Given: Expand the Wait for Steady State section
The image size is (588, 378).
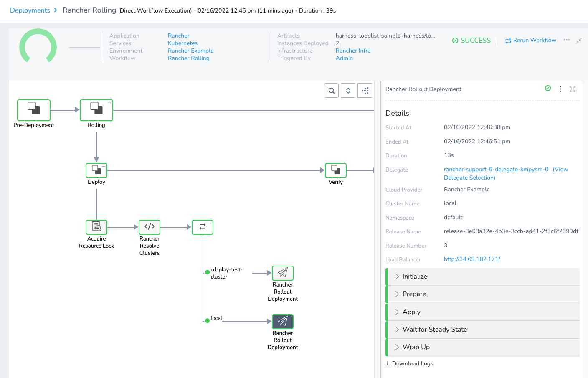Looking at the screenshot, I should pos(482,330).
